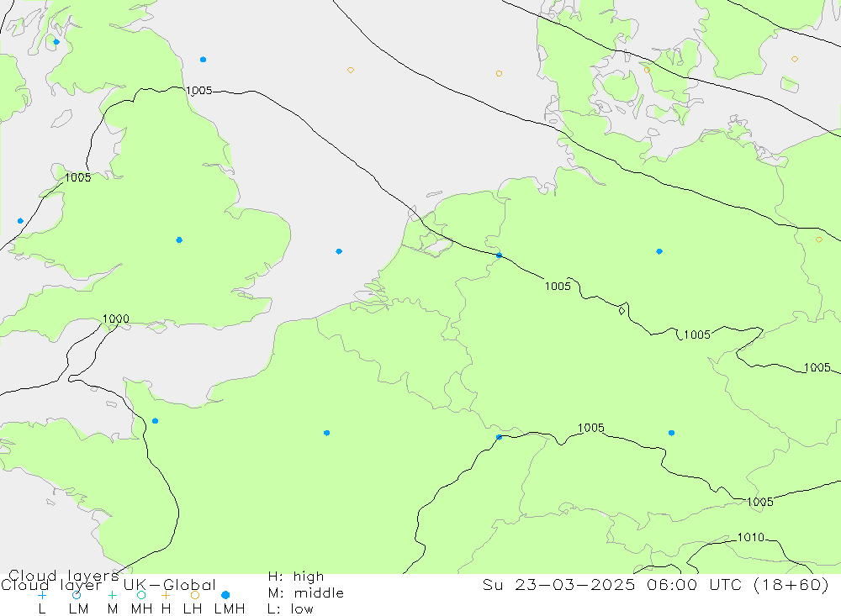This screenshot has height=616, width=841.
Task: Click the 1005 label at the map's eastern edge
Action: 817,367
